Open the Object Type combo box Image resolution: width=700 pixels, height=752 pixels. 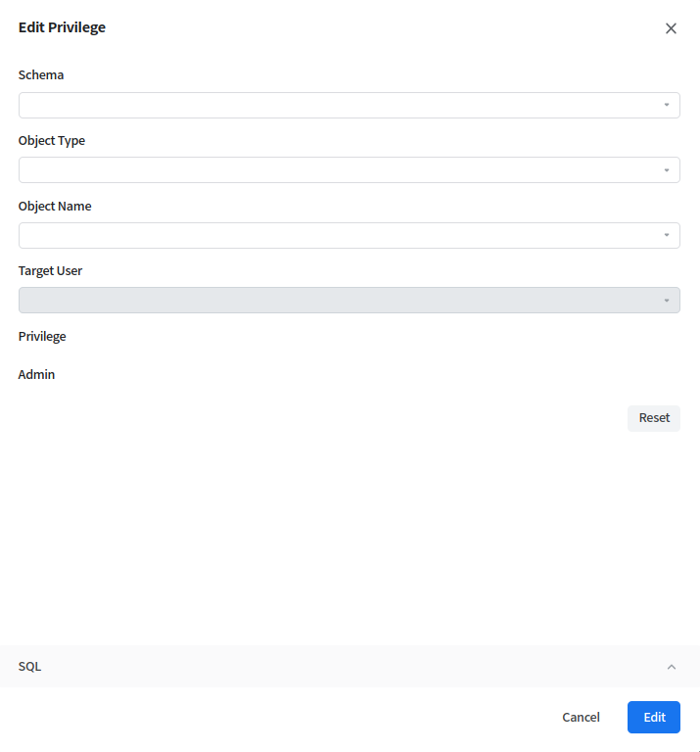[333, 170]
